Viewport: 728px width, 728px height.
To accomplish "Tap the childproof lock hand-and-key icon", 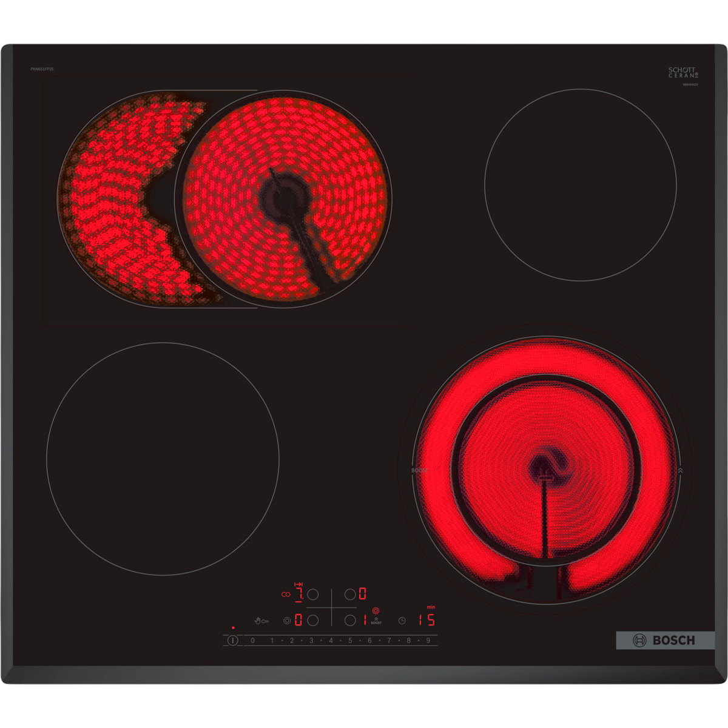I will (260, 620).
